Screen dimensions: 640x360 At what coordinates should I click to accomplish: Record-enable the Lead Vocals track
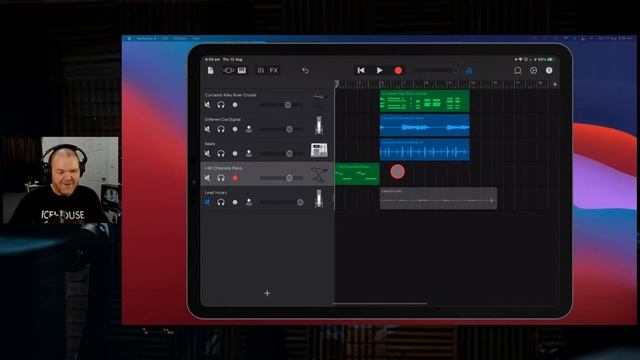[x=235, y=202]
